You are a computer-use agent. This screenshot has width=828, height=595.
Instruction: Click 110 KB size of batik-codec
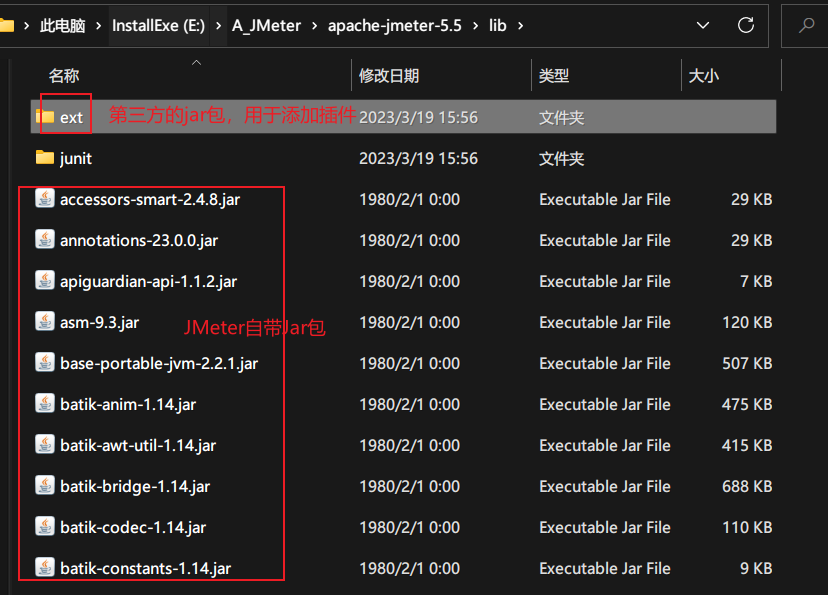coord(747,527)
